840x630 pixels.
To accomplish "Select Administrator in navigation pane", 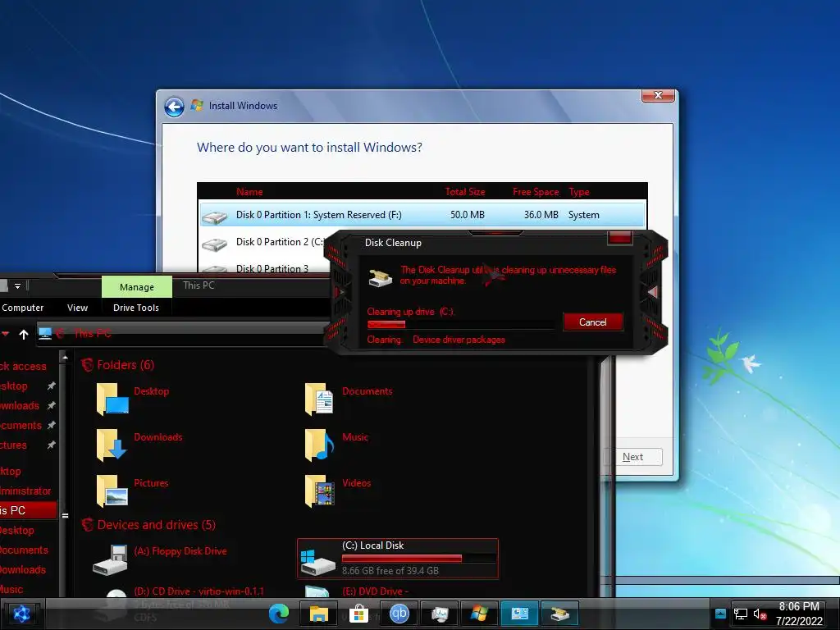I will pyautogui.click(x=25, y=491).
